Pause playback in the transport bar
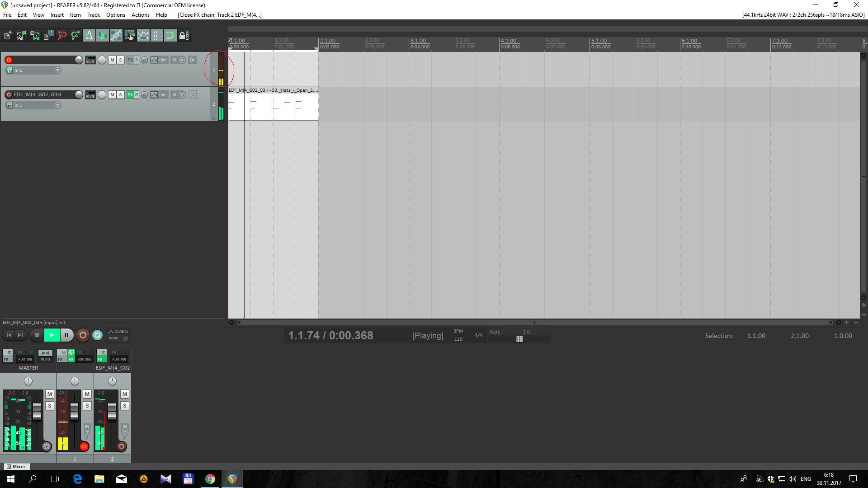Viewport: 868px width, 488px height. click(66, 335)
